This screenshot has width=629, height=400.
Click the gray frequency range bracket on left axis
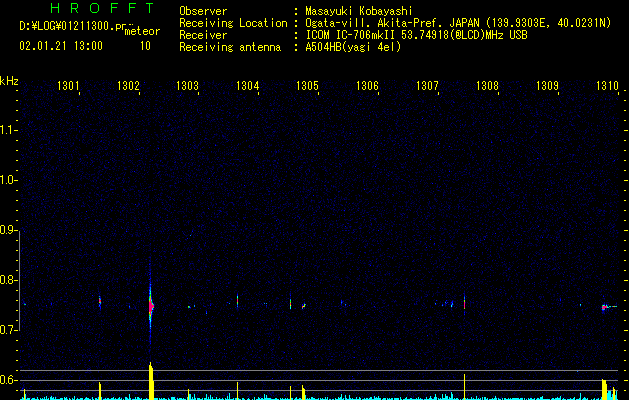coord(20,280)
